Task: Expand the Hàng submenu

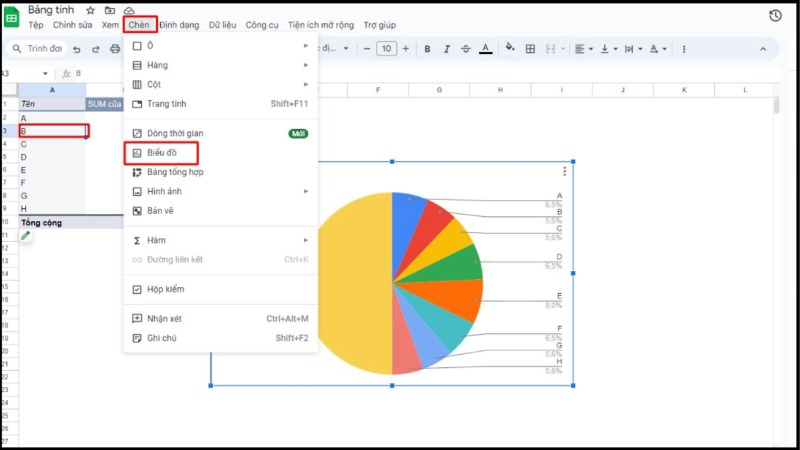Action: (220, 65)
